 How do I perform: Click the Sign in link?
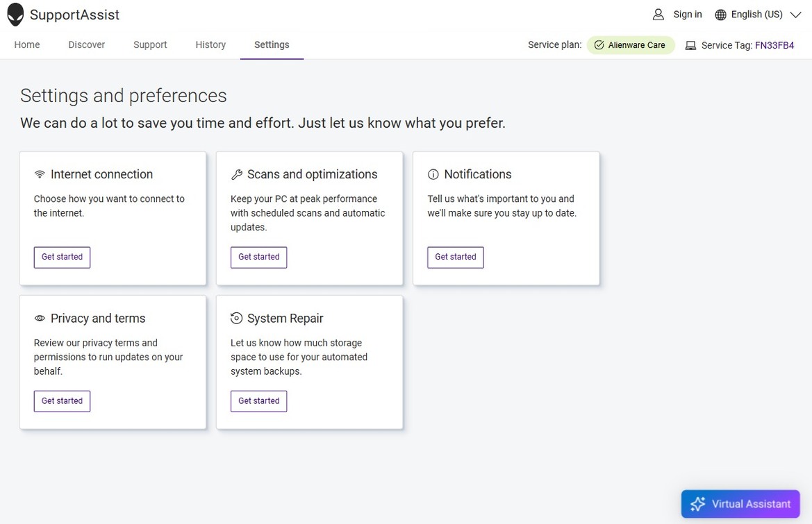pyautogui.click(x=687, y=15)
